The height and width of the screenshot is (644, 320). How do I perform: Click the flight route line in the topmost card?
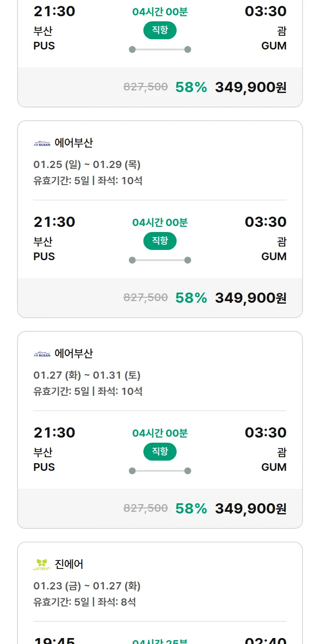160,49
